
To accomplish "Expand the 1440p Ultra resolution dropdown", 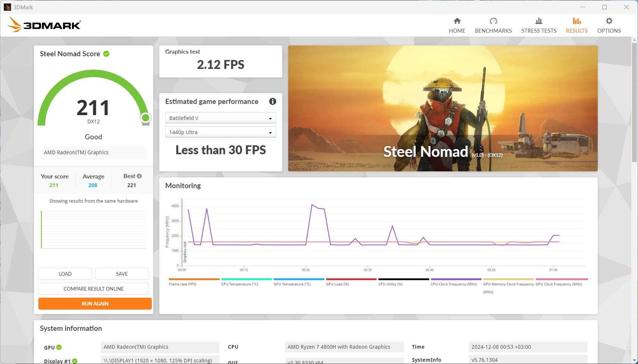I will (x=220, y=132).
